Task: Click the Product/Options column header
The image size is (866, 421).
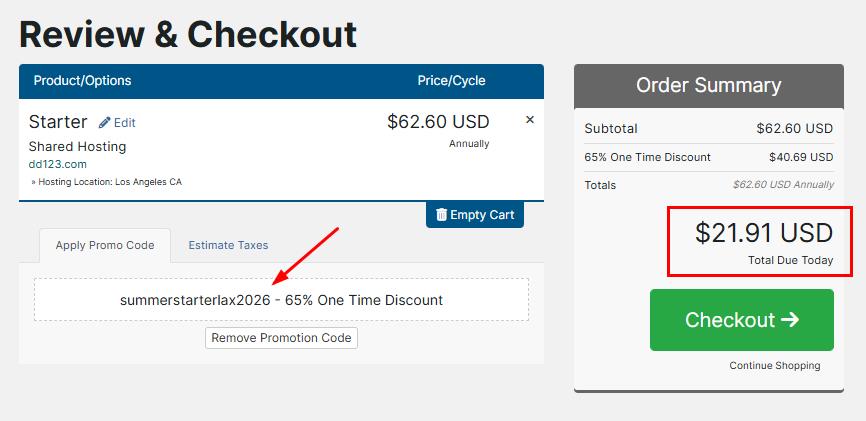Action: [82, 81]
